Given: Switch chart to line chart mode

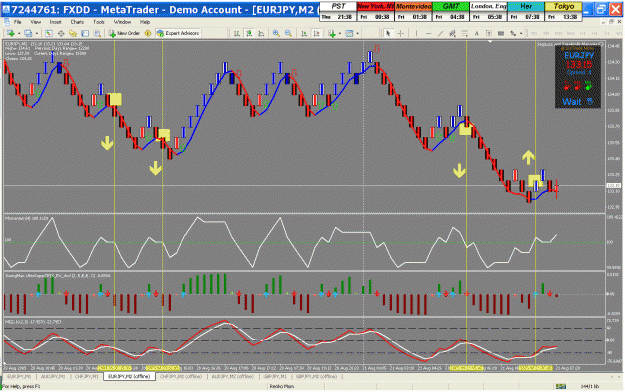Looking at the screenshot, I should (x=261, y=33).
